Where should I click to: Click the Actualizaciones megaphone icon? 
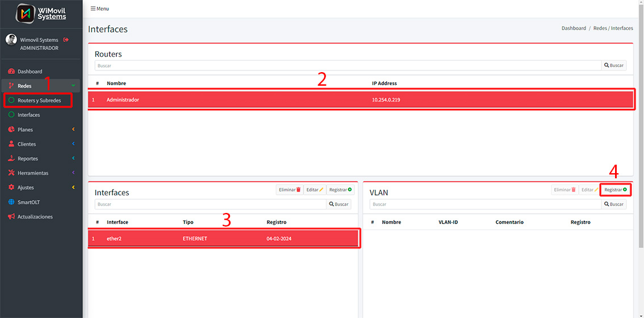[11, 216]
